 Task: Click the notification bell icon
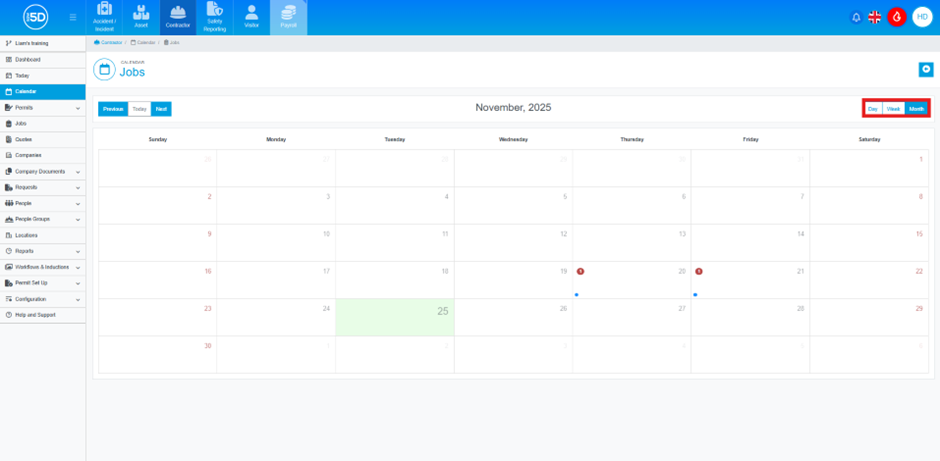coord(856,18)
